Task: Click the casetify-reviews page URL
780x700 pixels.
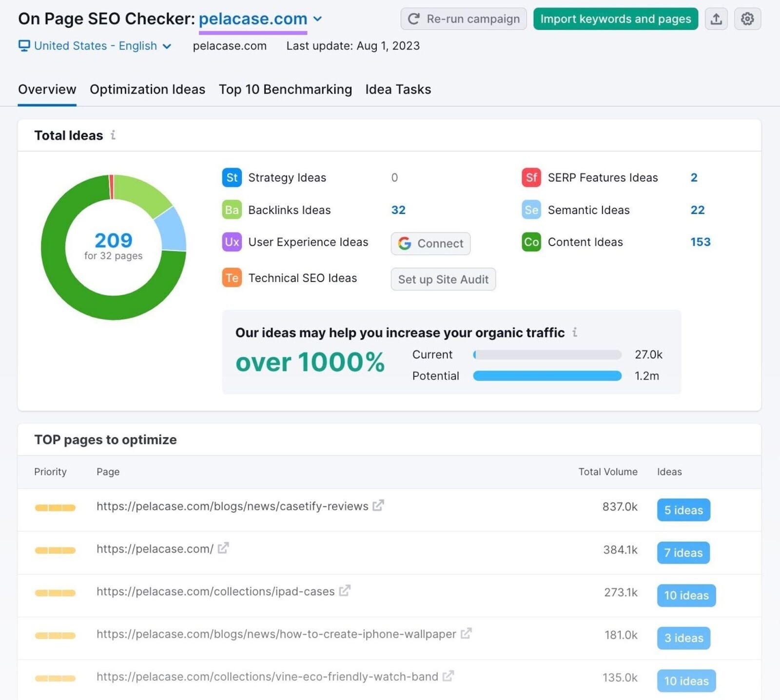Action: (232, 506)
